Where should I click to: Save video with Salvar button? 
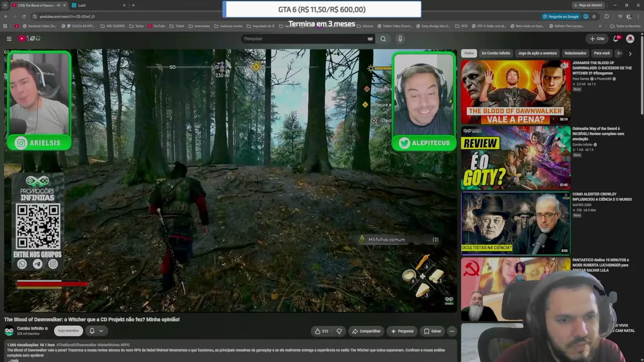(432, 331)
